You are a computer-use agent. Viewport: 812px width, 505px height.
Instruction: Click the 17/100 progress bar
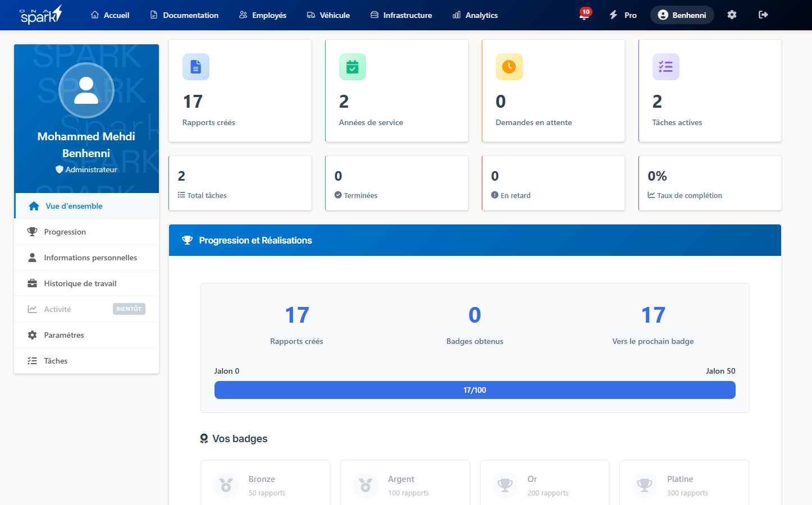click(x=475, y=390)
